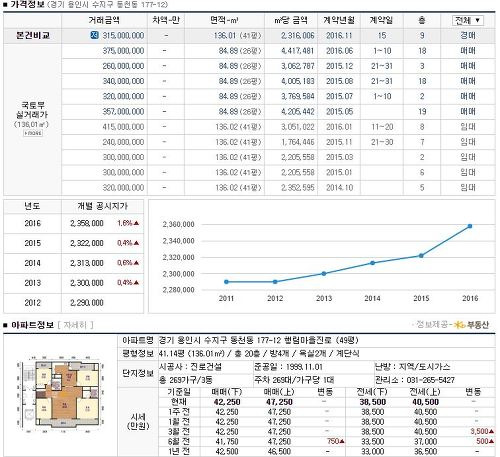Select the 240,000,000 lease amount
500x457 pixels.
point(123,142)
